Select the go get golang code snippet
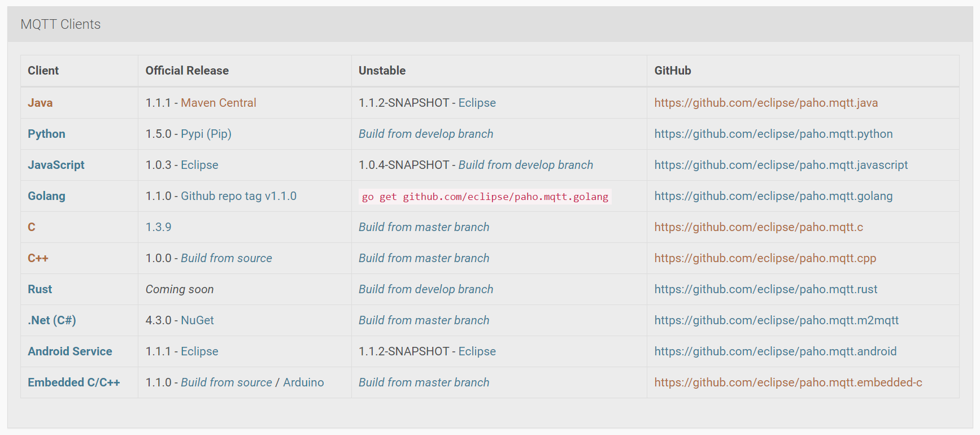Viewport: 980px width, 435px height. (x=485, y=197)
